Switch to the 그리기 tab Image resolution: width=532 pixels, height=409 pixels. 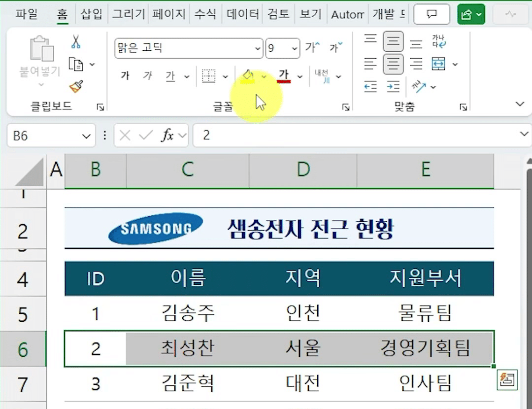pyautogui.click(x=129, y=14)
